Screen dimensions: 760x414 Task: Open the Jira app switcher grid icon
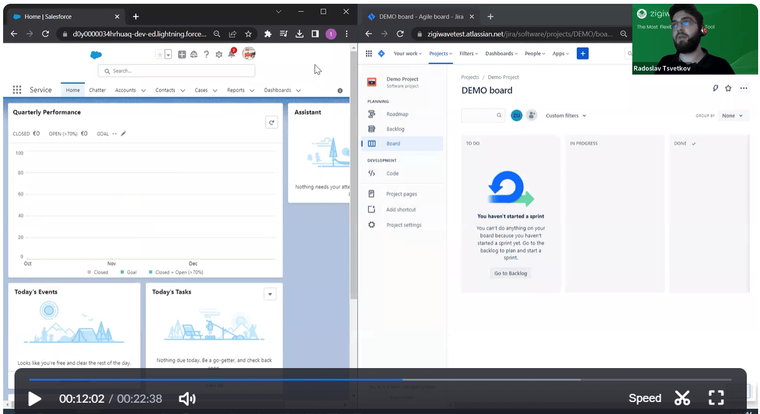tap(369, 53)
